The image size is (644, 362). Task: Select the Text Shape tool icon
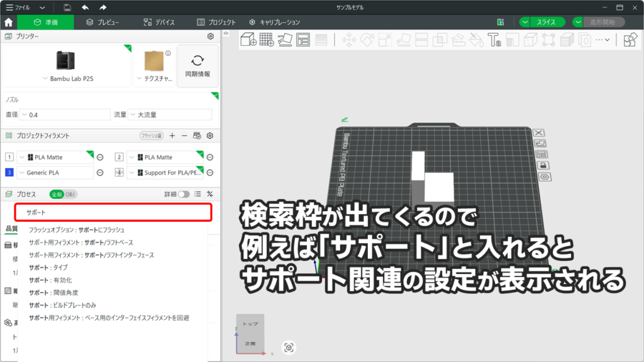(495, 40)
